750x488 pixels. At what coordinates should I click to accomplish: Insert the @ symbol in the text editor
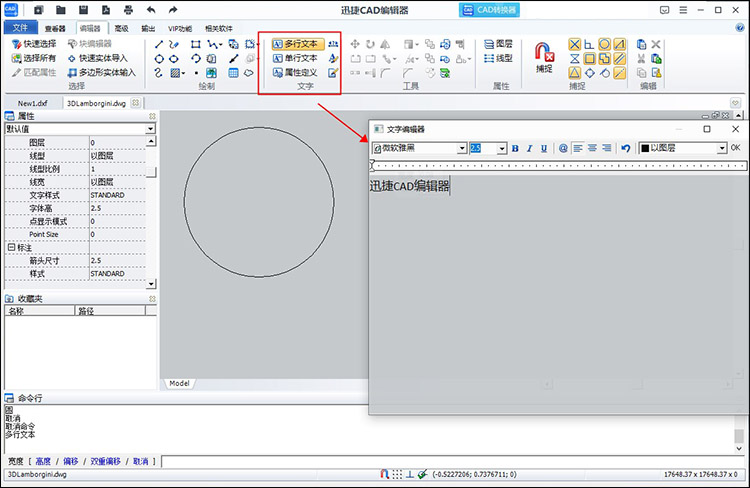tap(563, 148)
